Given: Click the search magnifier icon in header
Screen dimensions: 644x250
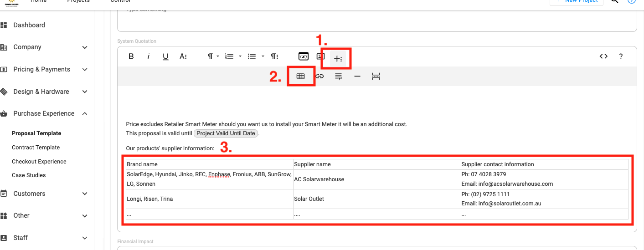Looking at the screenshot, I should [x=615, y=1].
